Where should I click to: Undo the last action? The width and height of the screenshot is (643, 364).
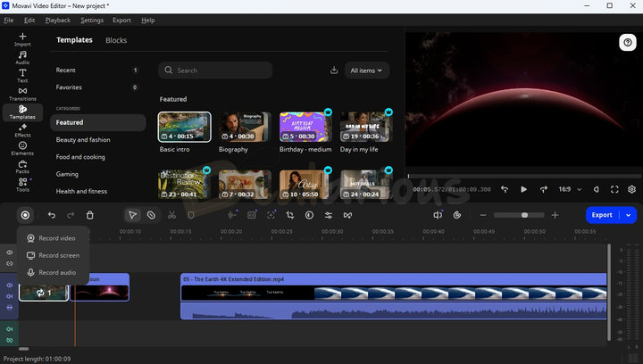[51, 215]
